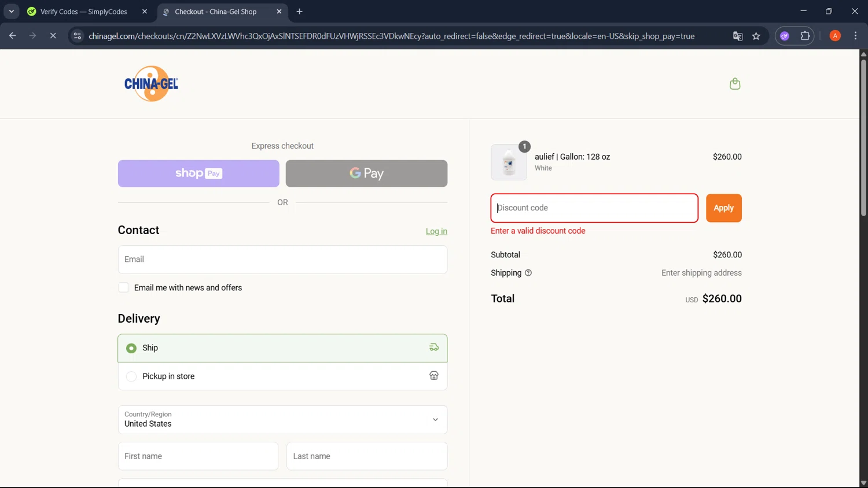This screenshot has height=488, width=868.
Task: Open the translate page icon
Action: point(738,36)
